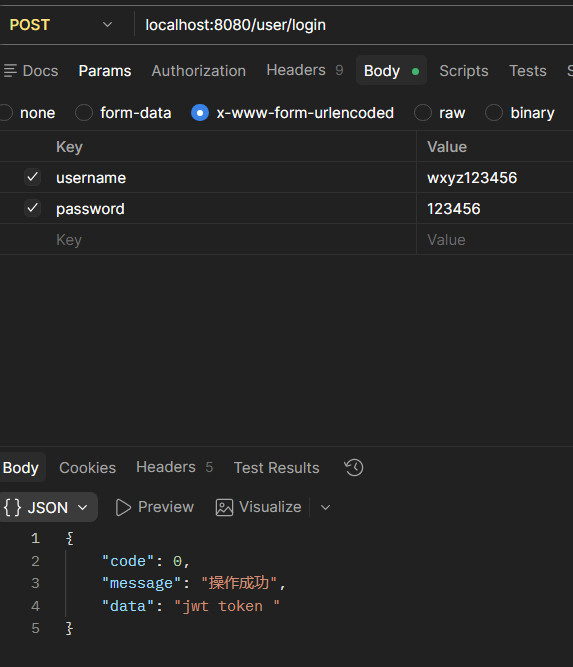This screenshot has height=667, width=573.
Task: Switch to the Authorization tab
Action: click(x=199, y=71)
